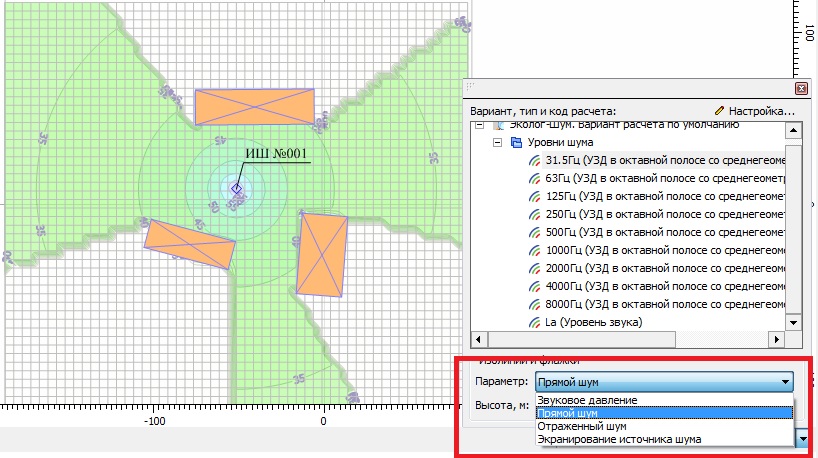This screenshot has width=818, height=458.
Task: Collapse the Эколог-Шум calculation variant node
Action: tap(479, 126)
